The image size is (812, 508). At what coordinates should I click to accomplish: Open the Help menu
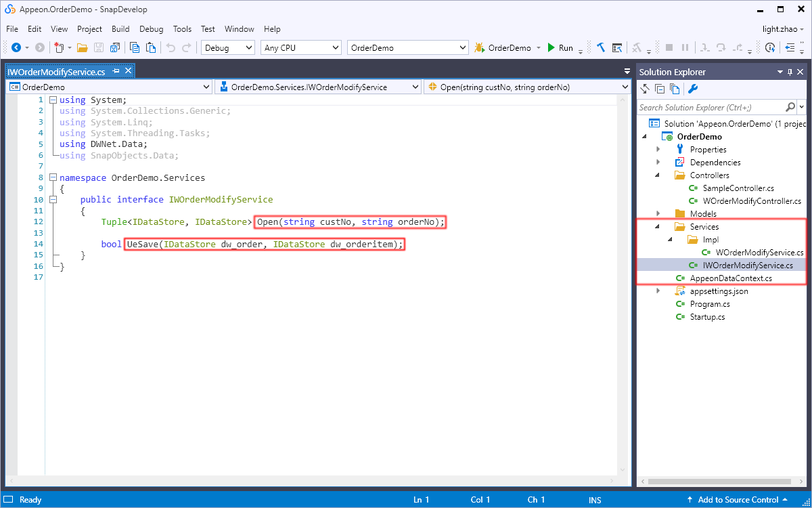click(x=272, y=29)
